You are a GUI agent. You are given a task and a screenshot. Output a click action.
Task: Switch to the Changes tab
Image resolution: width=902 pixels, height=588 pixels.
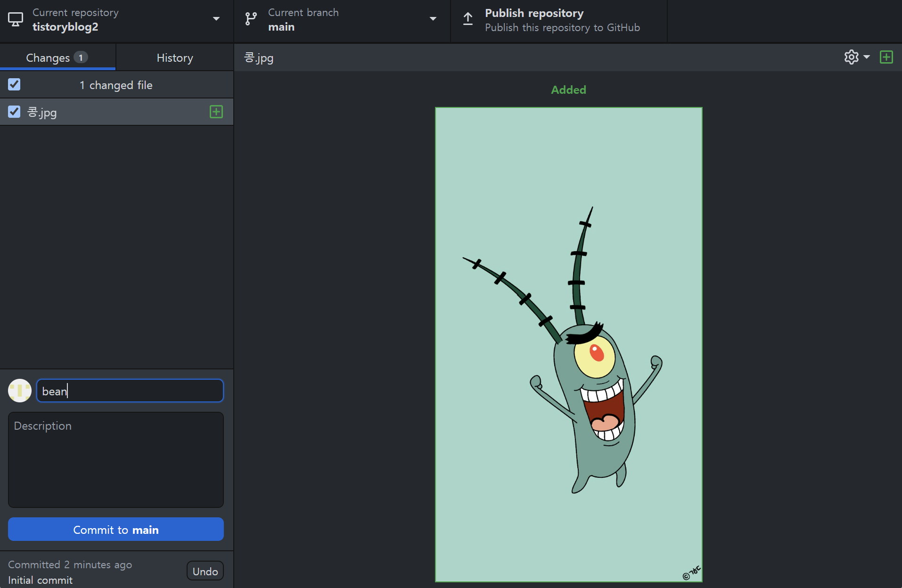coord(57,57)
